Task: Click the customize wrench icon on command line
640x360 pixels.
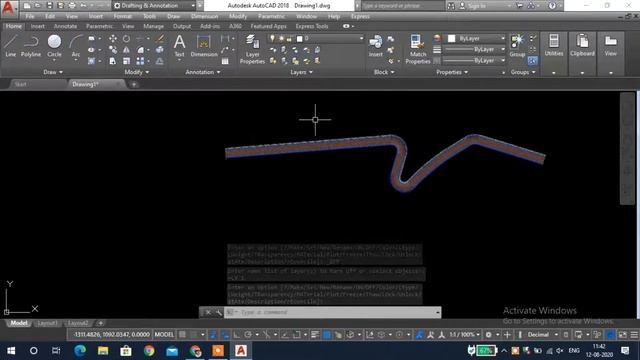Action: (219, 312)
